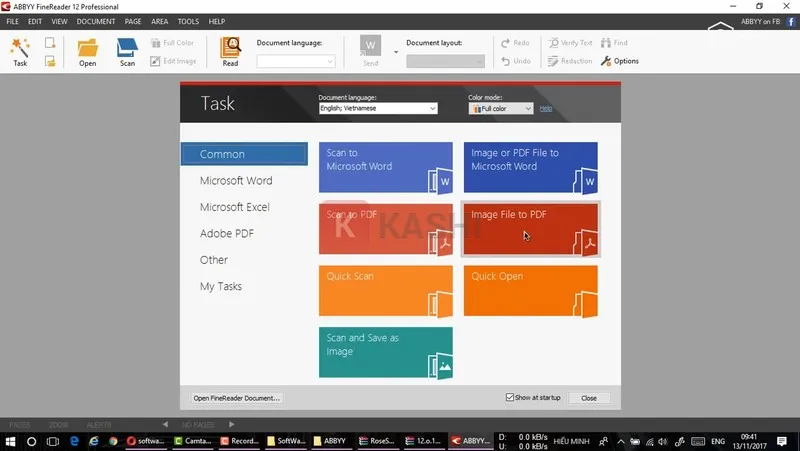Click the Close button in Task window
Image resolution: width=800 pixels, height=451 pixels.
tap(589, 398)
